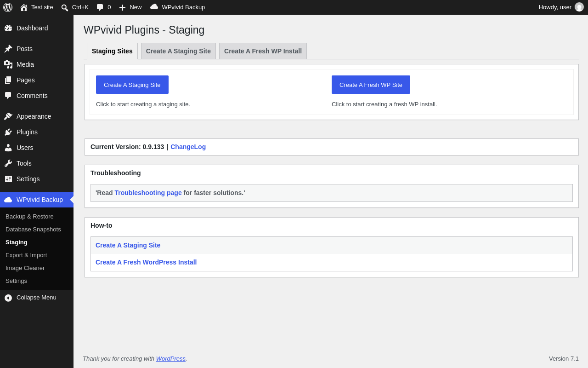Click the Ctrl+K search label

80,7
